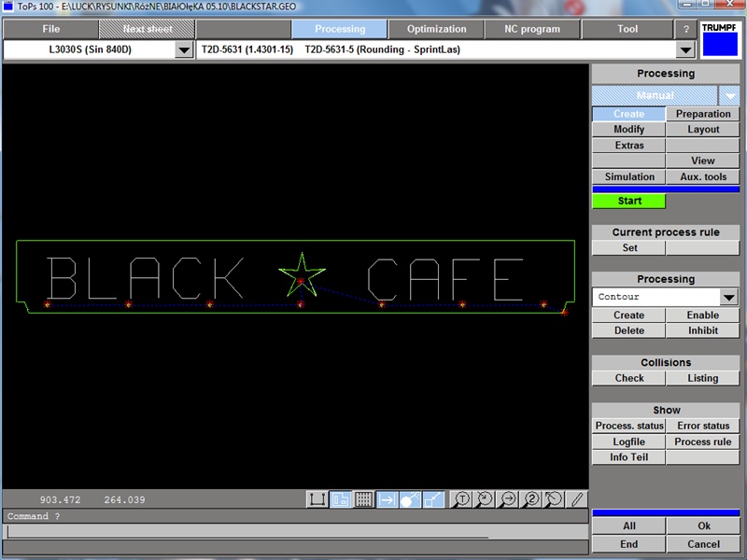
Task: Show the Process rule
Action: 703,441
